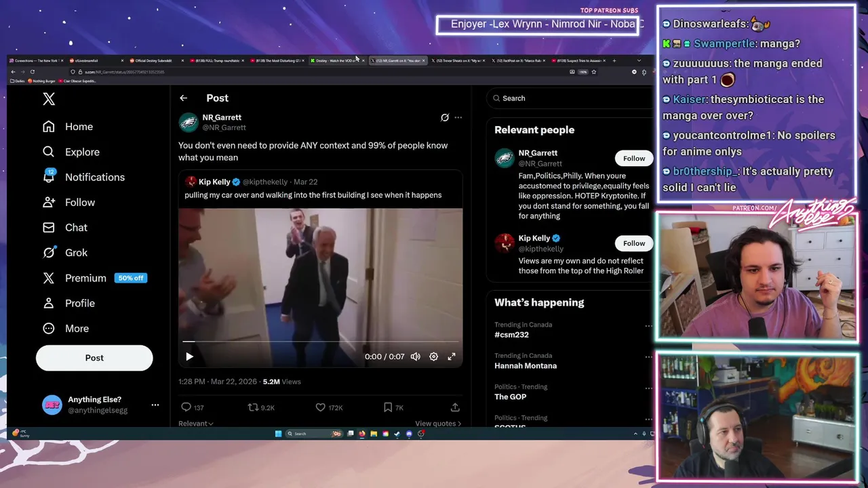The height and width of the screenshot is (488, 868).
Task: Open trending topic #csm232
Action: point(511,335)
